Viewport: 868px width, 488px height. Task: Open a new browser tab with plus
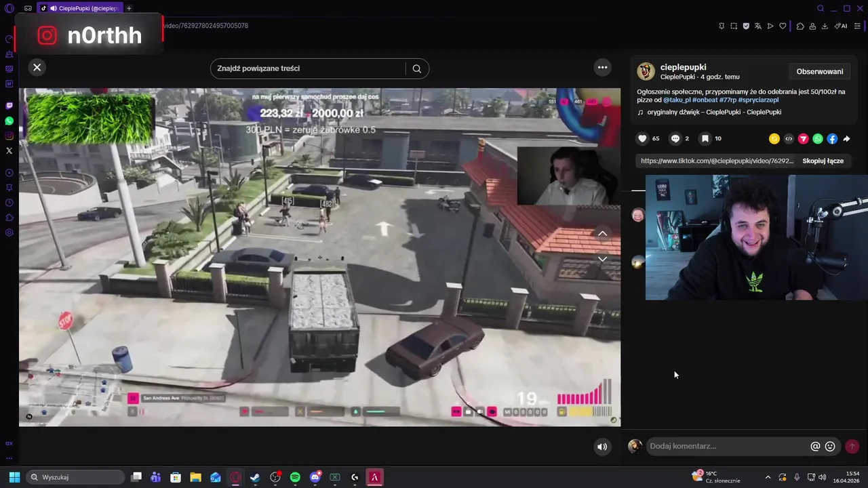click(x=129, y=8)
